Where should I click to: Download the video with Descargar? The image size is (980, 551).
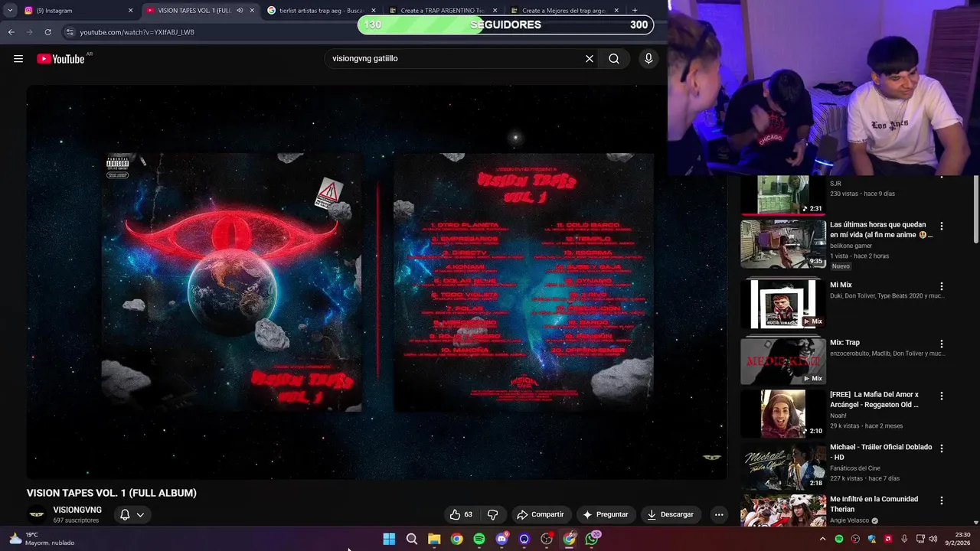[670, 514]
